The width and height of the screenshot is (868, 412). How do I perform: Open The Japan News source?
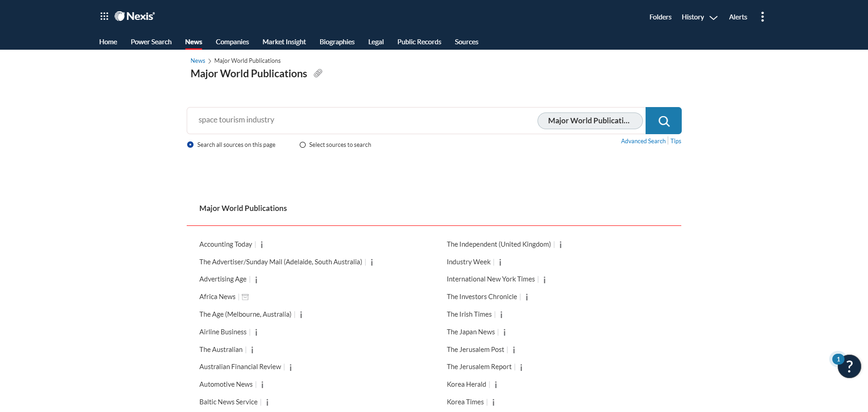coord(471,332)
